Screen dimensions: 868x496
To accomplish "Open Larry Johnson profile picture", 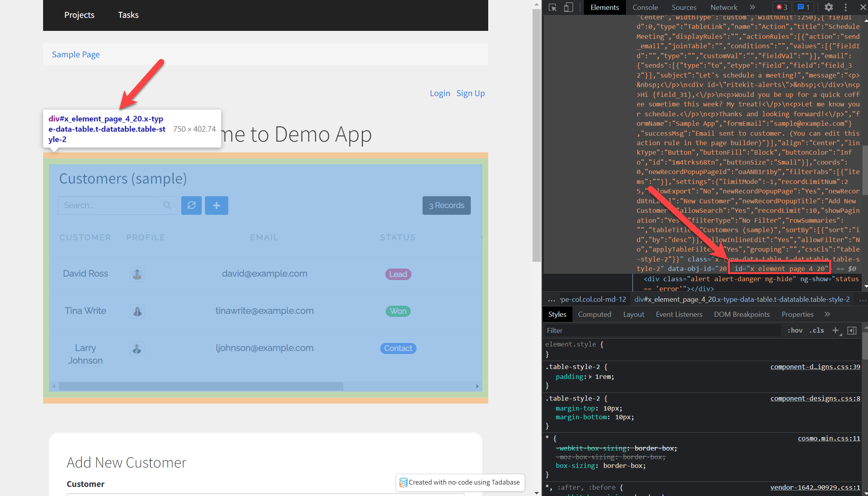I will pyautogui.click(x=137, y=348).
